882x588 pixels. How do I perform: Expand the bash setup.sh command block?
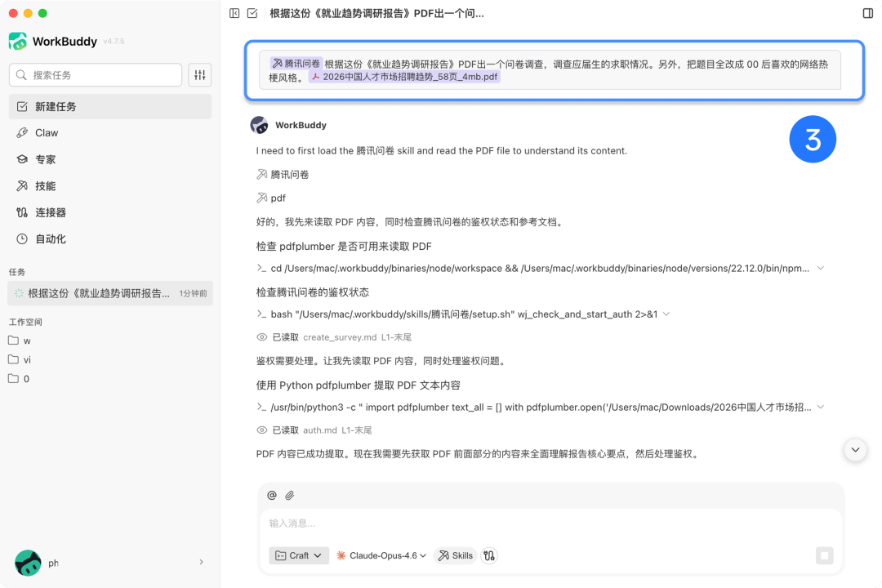[x=666, y=314]
